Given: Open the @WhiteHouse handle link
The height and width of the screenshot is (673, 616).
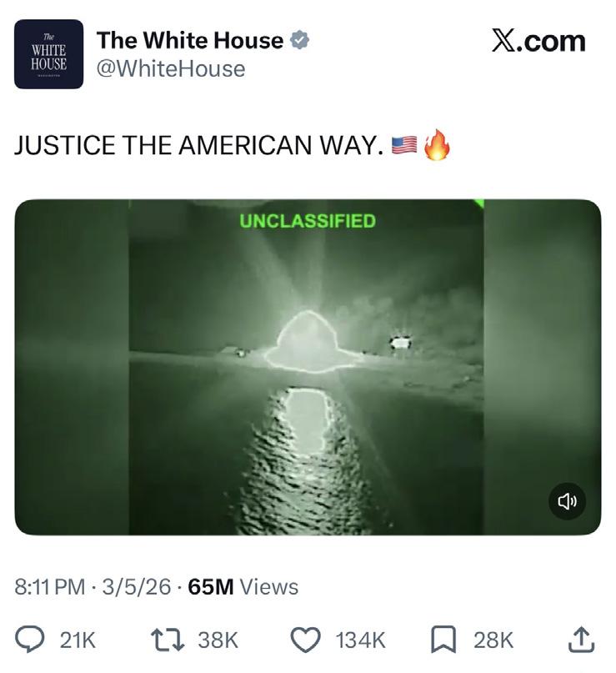Looking at the screenshot, I should [x=171, y=68].
